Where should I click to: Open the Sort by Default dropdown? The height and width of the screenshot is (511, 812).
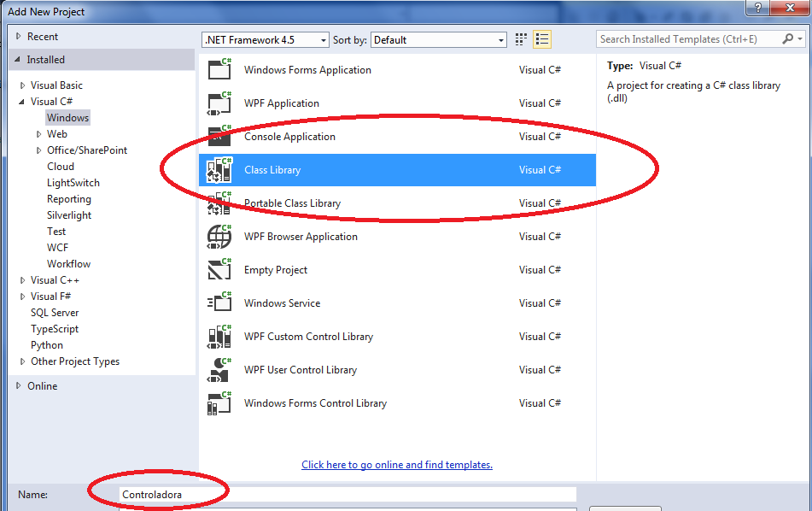click(439, 40)
